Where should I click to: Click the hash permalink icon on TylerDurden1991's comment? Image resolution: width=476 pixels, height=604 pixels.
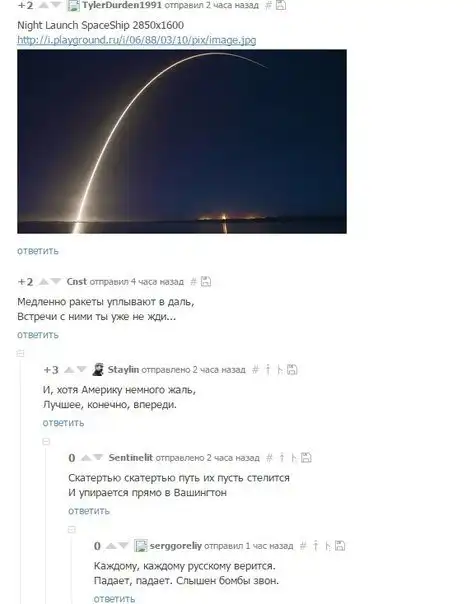269,5
